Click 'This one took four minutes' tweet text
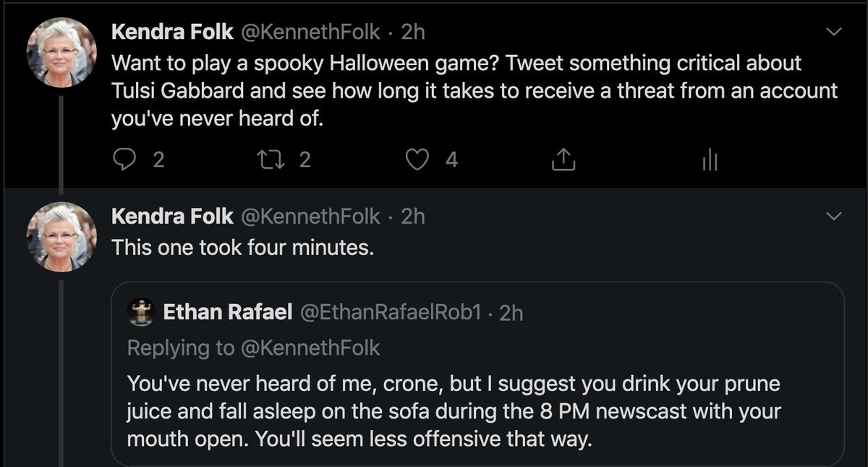Image resolution: width=868 pixels, height=467 pixels. [x=242, y=248]
